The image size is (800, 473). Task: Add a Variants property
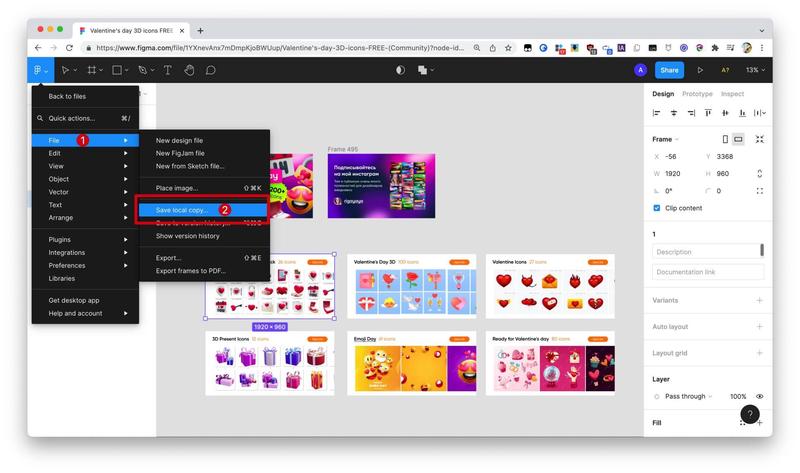coord(760,301)
